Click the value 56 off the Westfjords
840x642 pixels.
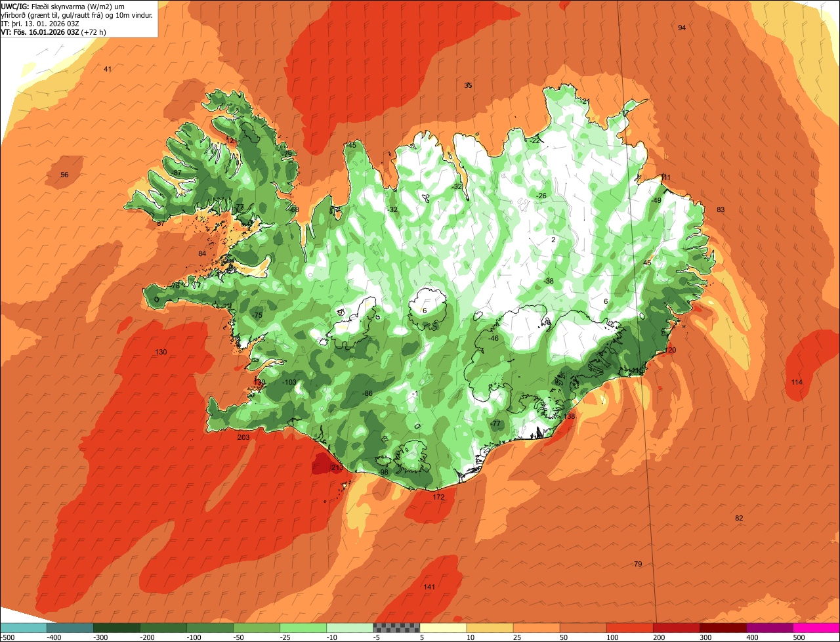tap(64, 175)
